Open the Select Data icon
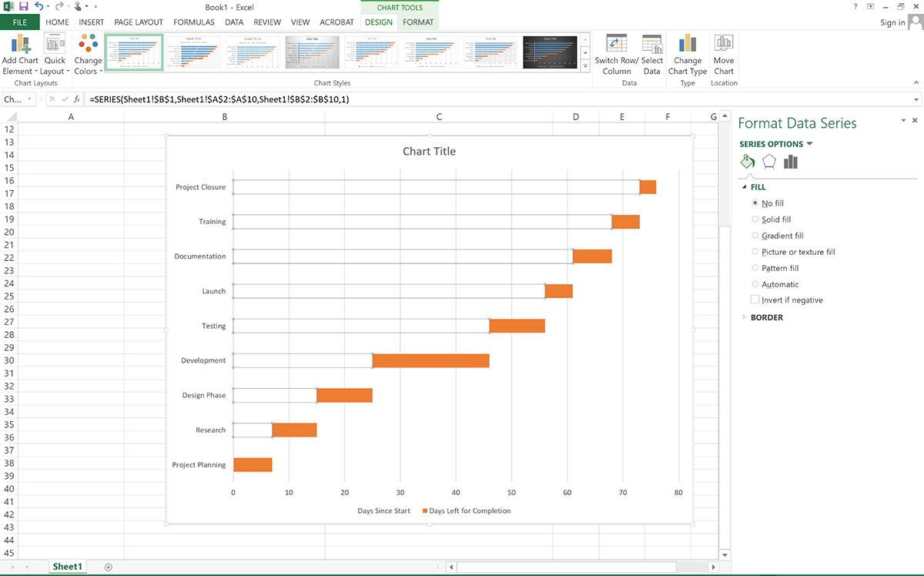 point(651,52)
